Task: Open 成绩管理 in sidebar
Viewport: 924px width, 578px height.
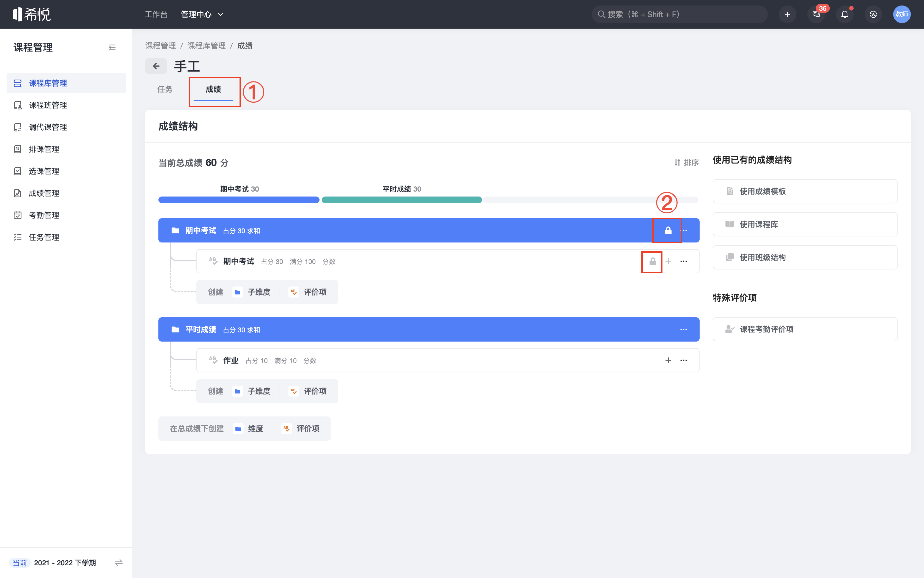Action: coord(66,193)
